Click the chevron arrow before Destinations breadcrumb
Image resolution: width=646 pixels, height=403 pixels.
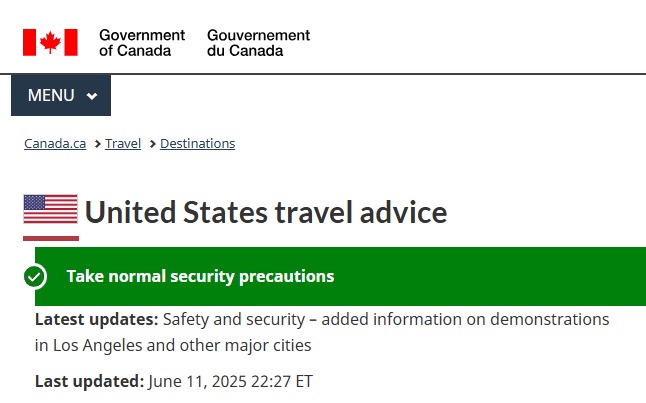click(x=152, y=144)
